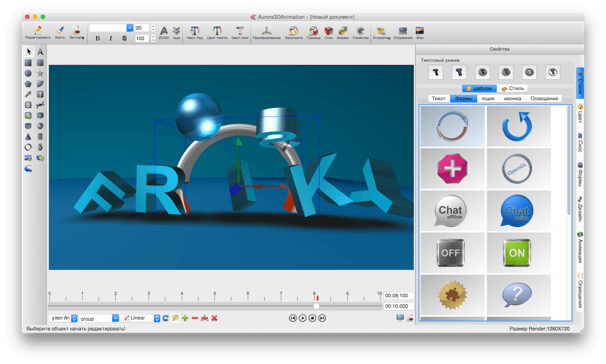Open the Свойства properties toolbar icon

pyautogui.click(x=361, y=33)
